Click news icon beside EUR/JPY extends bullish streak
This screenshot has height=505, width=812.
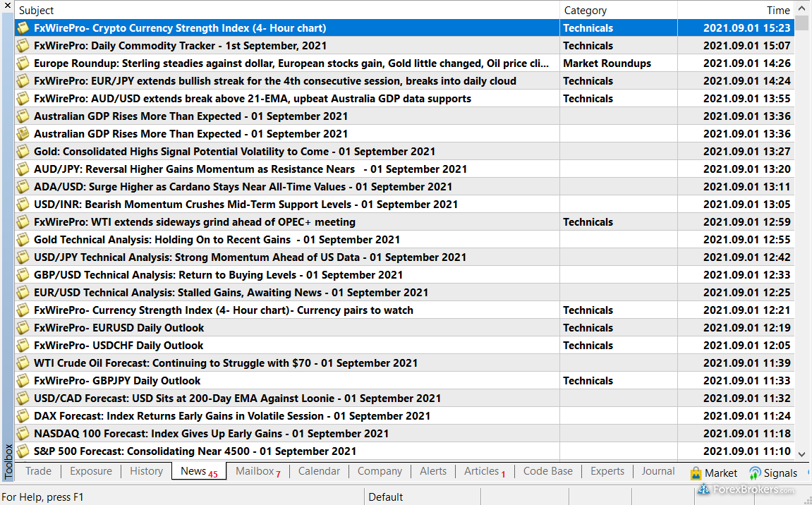23,81
